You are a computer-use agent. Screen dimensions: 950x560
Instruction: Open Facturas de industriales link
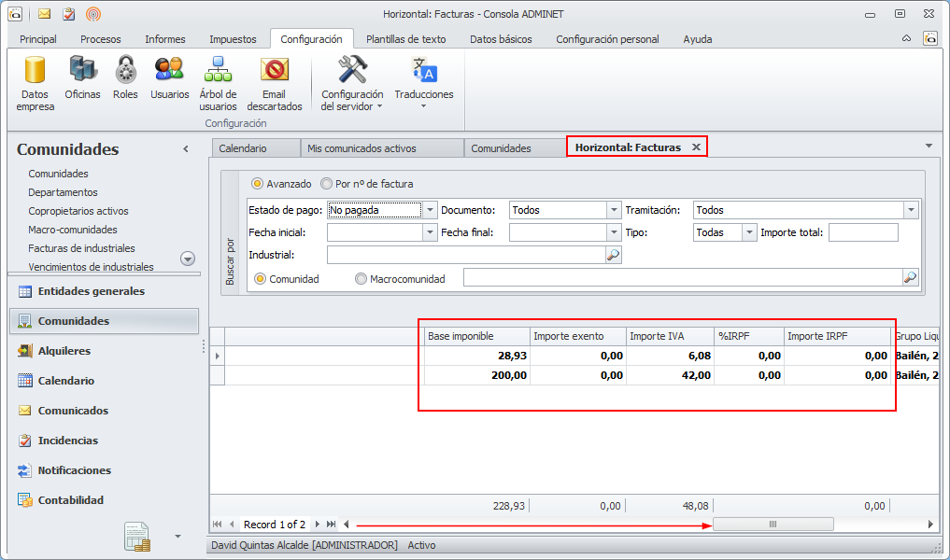tap(81, 248)
